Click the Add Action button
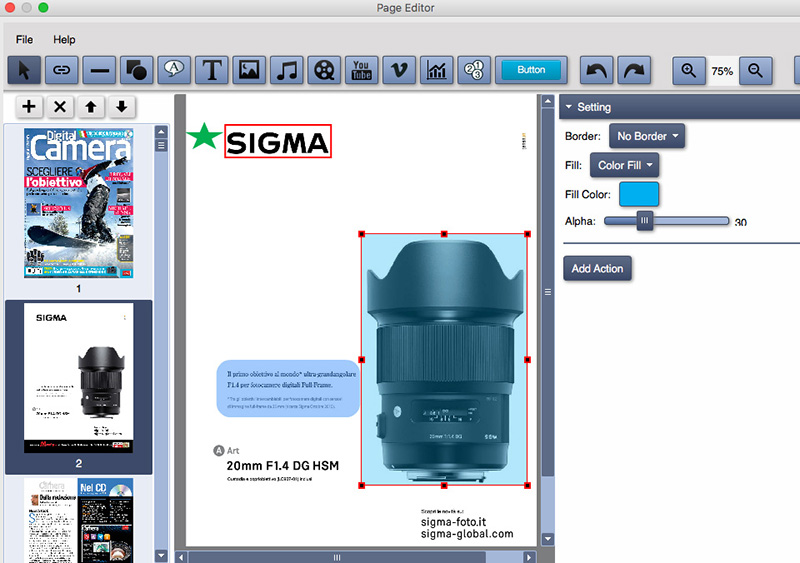800x563 pixels. tap(597, 268)
